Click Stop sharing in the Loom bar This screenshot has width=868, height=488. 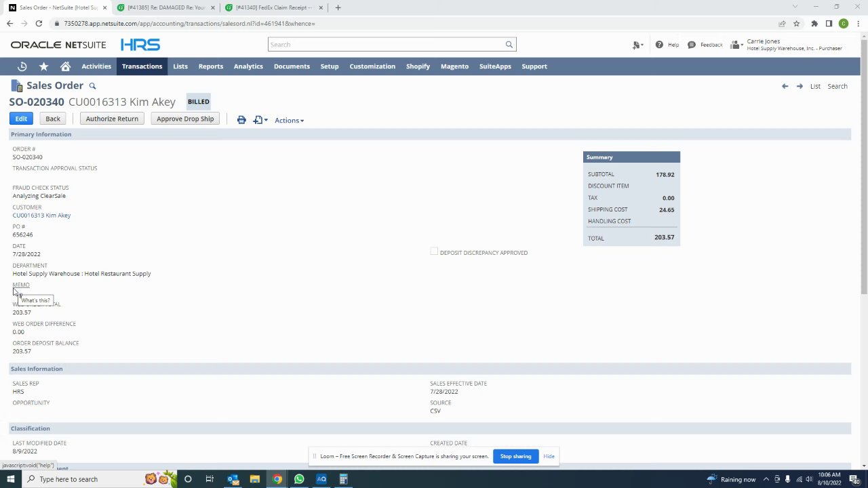tap(515, 456)
